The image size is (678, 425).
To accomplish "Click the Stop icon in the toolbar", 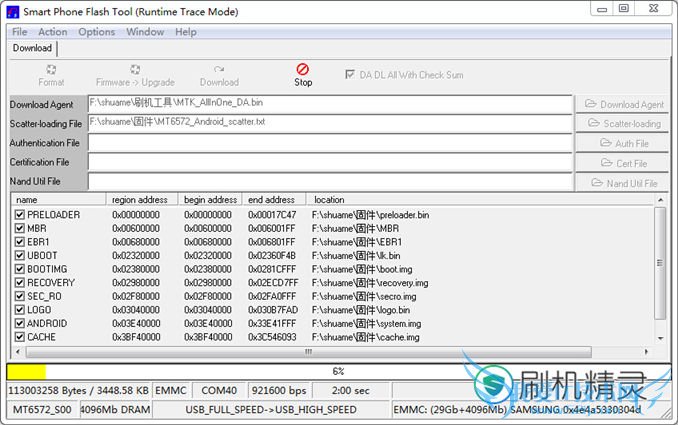I will click(x=303, y=69).
